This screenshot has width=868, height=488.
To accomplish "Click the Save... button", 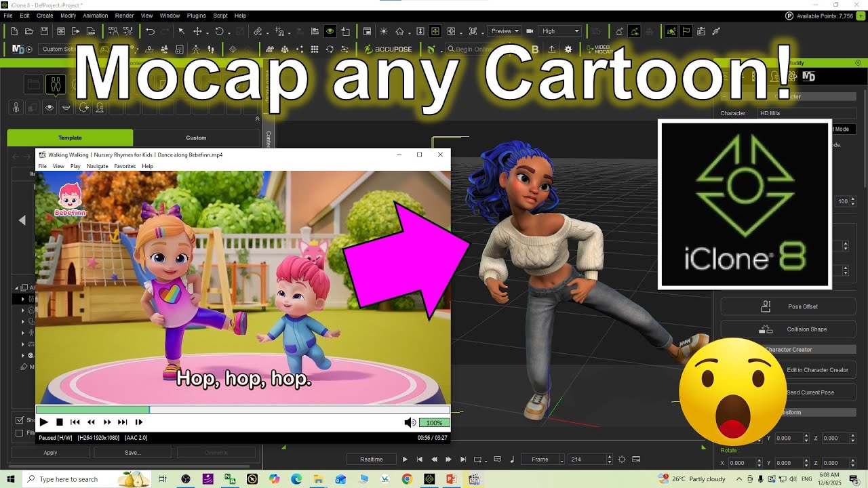I will 132,453.
